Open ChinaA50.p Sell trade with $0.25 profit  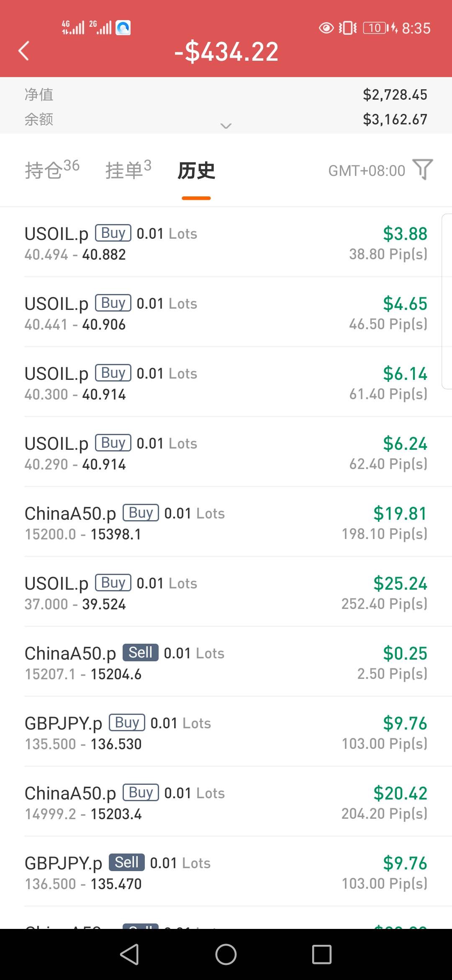pyautogui.click(x=226, y=663)
